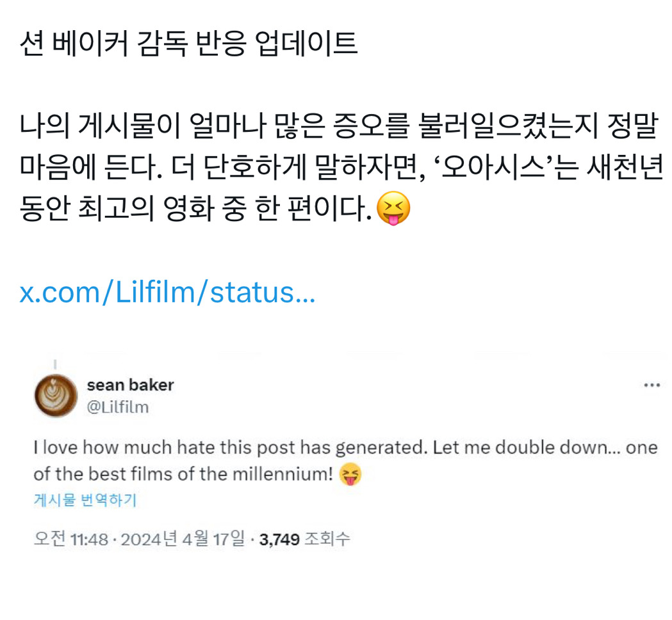Click the phrase "double down" in tweet
The image size is (672, 620).
pos(551,448)
